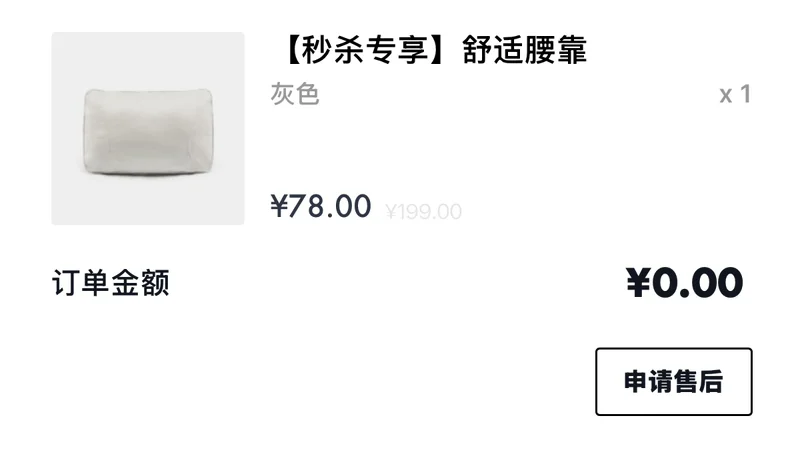Click the 金额 characters in the order amount label
804x470 pixels.
tap(140, 282)
